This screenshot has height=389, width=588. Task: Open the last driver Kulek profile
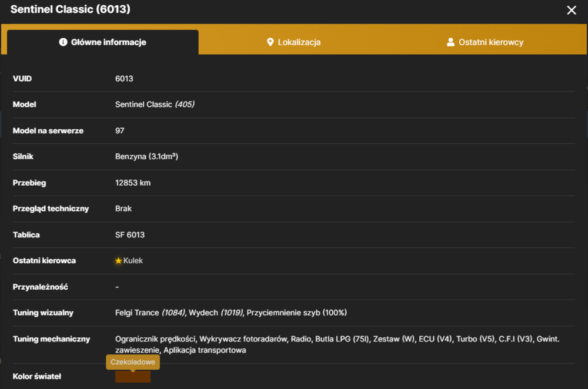point(133,260)
